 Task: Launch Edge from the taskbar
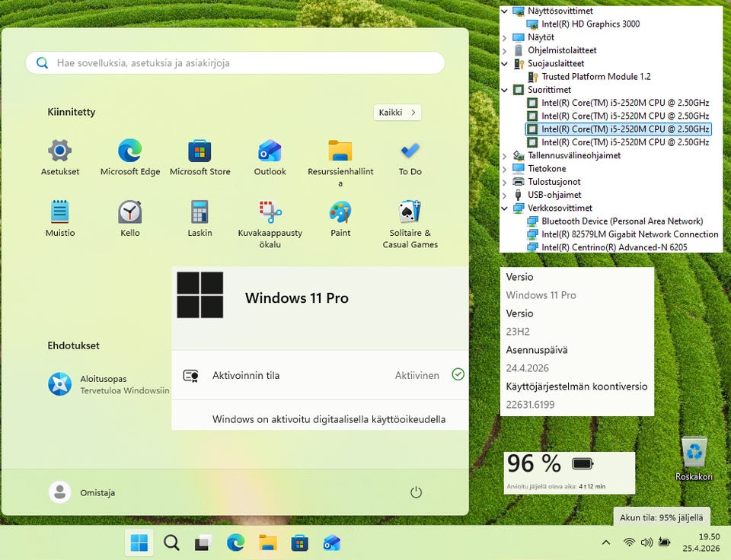[x=235, y=542]
